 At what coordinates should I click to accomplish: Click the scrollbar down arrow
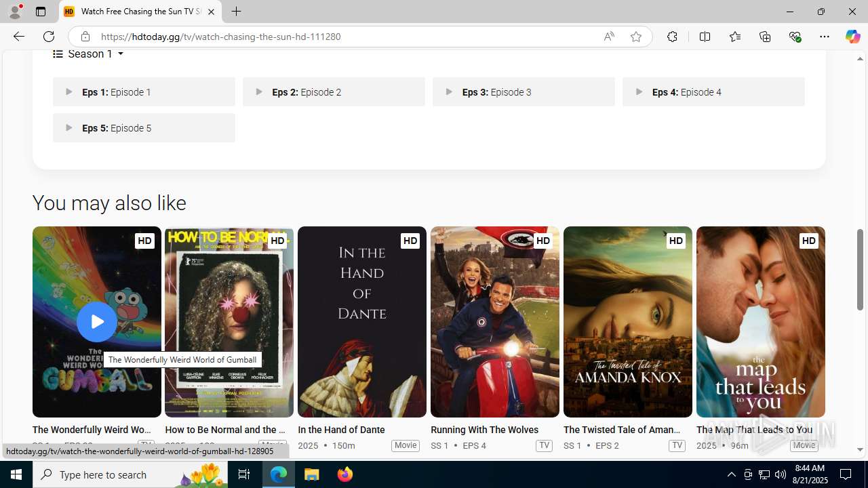860,449
